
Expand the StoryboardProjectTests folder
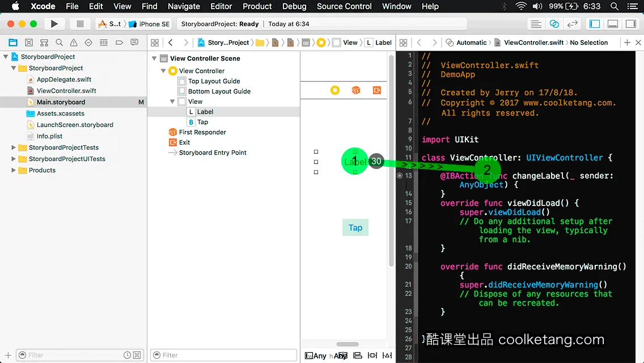pos(14,147)
